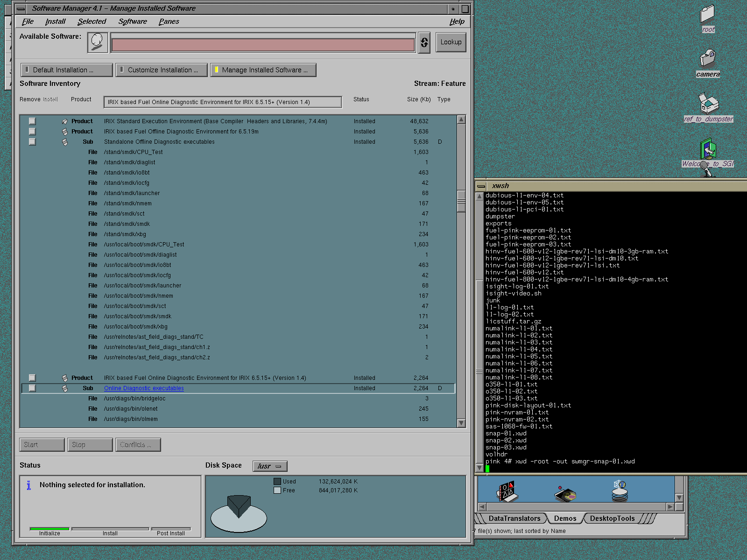This screenshot has width=747, height=560.
Task: Open the Software menu
Action: point(132,21)
